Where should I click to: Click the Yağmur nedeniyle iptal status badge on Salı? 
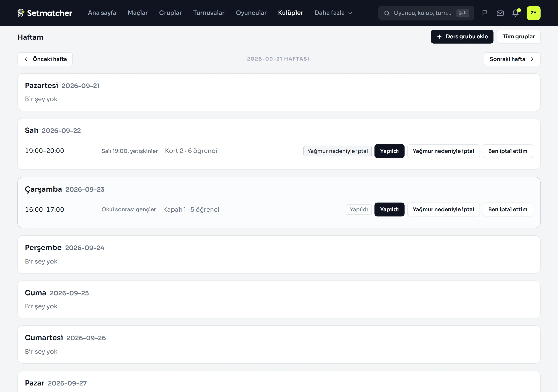(x=338, y=151)
